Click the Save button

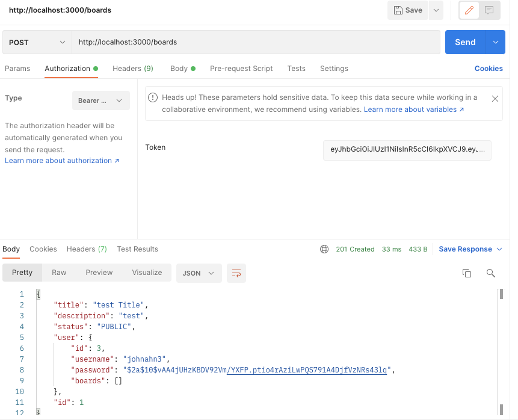click(x=408, y=10)
